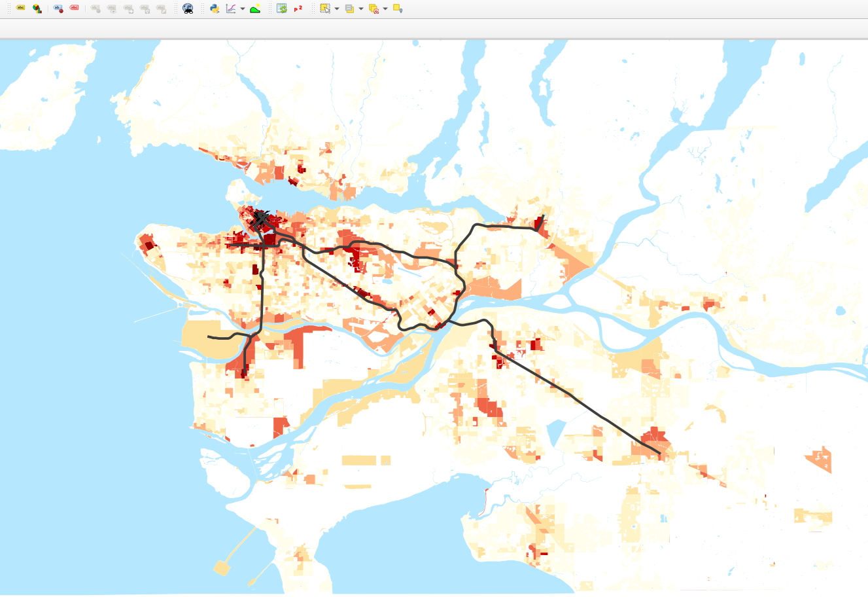Toggle the Pin/Unpin Labels tool

[x=58, y=9]
